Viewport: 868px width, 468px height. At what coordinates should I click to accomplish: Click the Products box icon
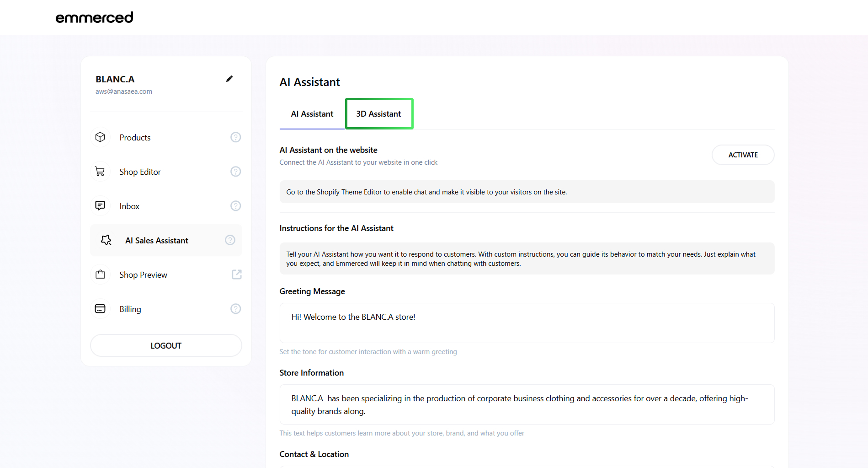100,137
